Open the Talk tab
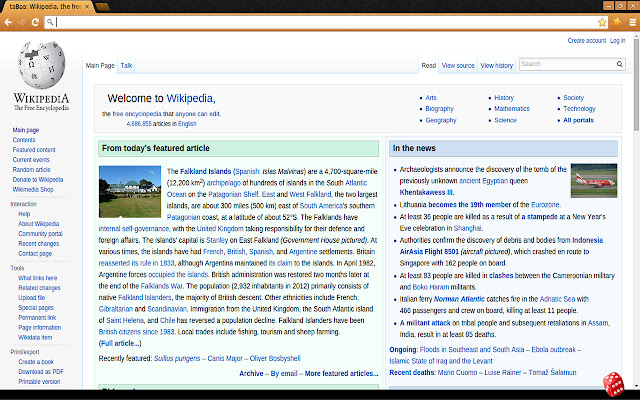 click(x=126, y=65)
